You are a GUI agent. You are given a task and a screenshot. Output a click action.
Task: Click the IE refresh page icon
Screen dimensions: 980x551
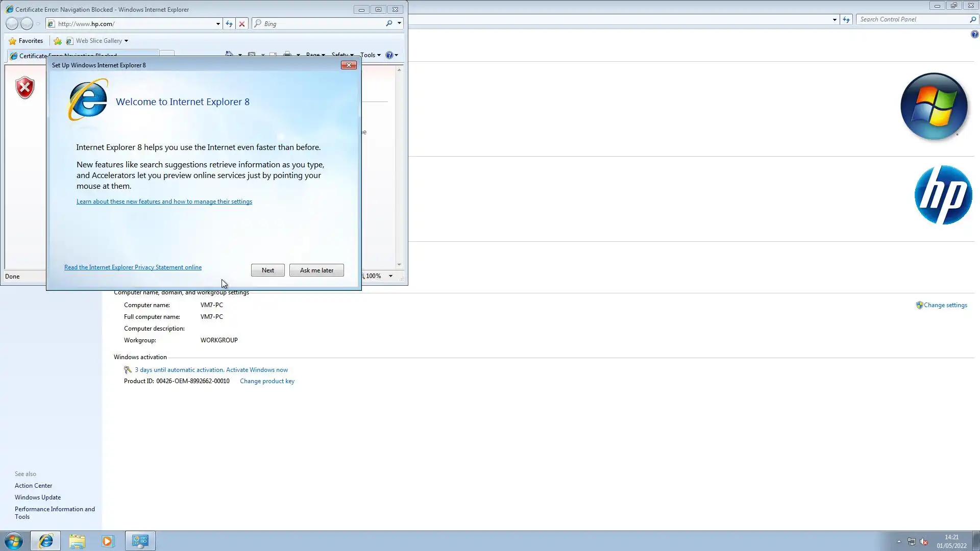coord(229,23)
